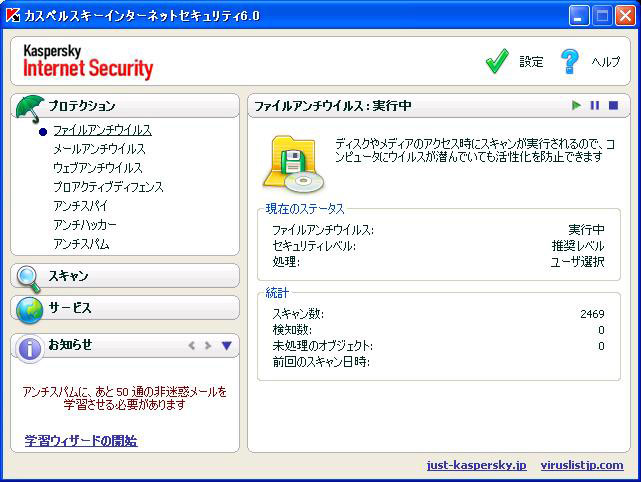Start the file anti-virus with the play button
This screenshot has height=482, width=641.
(x=576, y=105)
